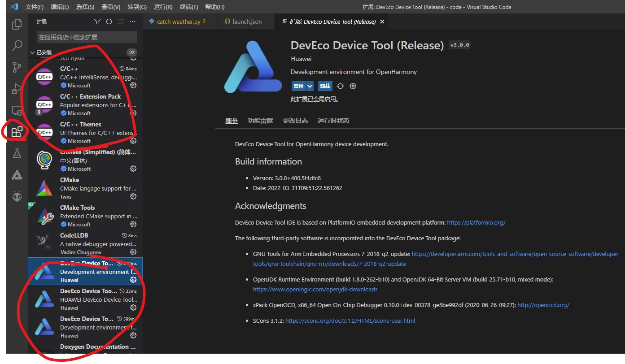Click manage gear on highlighted DevEco row

[133, 280]
